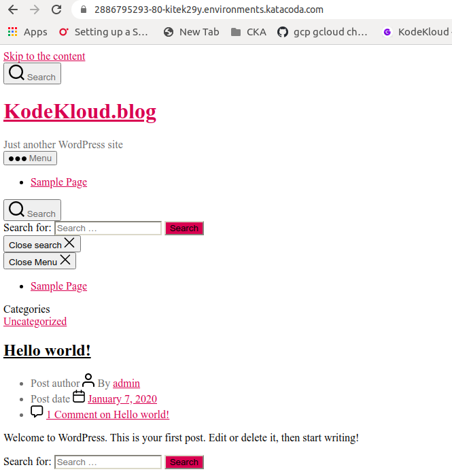Open the CKA bookmarks folder
The height and width of the screenshot is (476, 452).
point(249,32)
